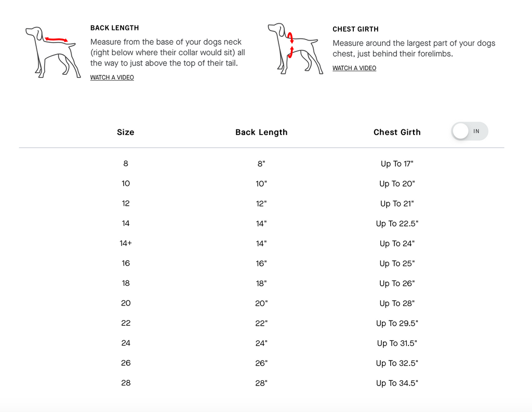Select size 24 in the size column
532x412 pixels.
point(126,343)
